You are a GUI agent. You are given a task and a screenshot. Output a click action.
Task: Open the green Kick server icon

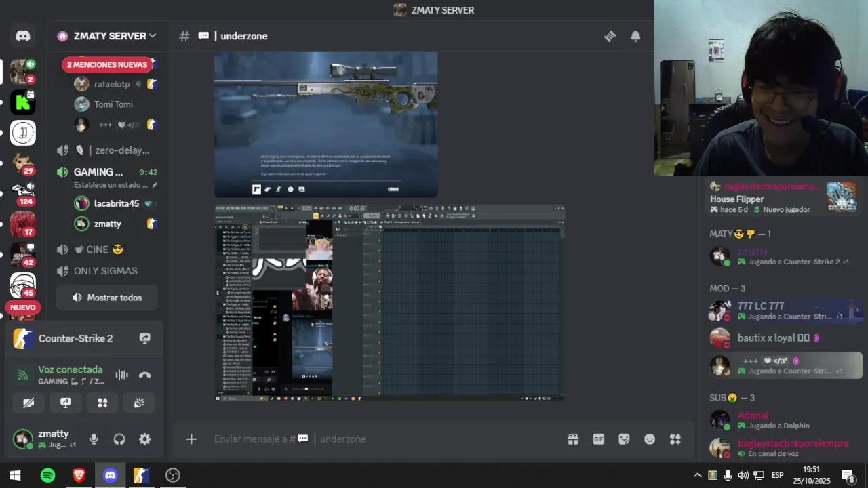[23, 102]
